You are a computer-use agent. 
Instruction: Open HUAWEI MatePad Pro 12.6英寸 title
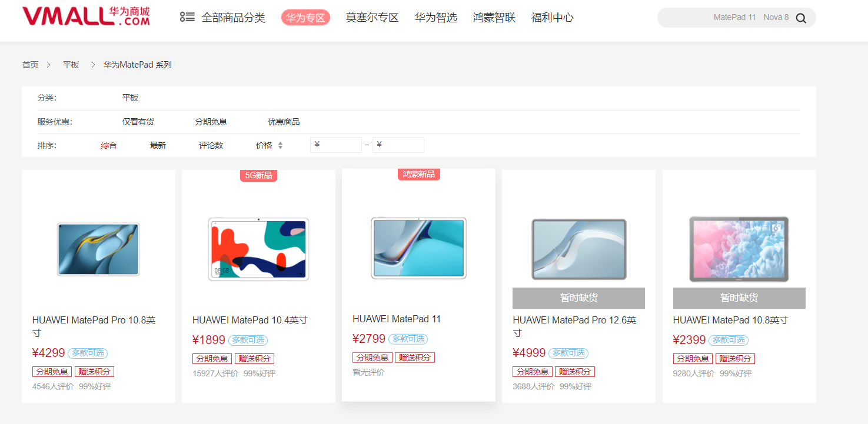(x=574, y=326)
